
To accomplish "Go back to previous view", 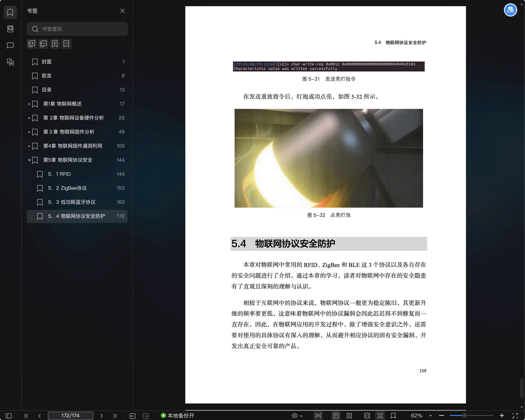I will [x=132, y=416].
